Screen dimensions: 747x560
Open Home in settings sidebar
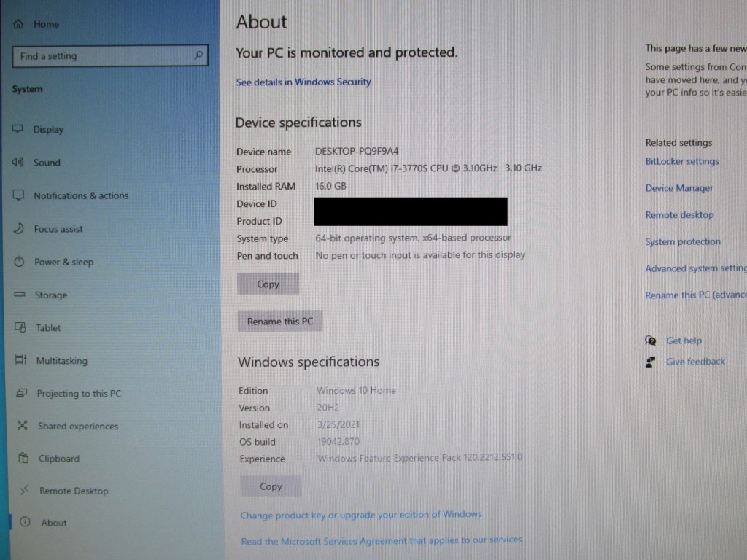point(46,24)
